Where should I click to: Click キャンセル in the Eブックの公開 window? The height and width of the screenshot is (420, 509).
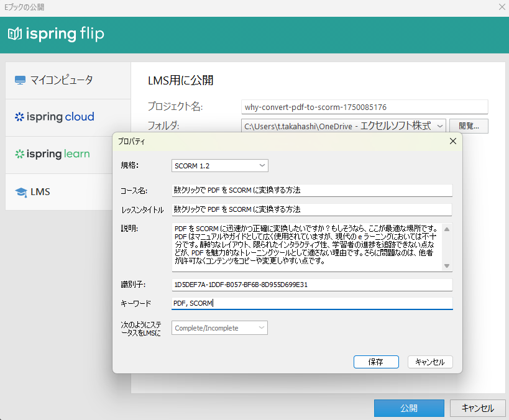pyautogui.click(x=478, y=408)
